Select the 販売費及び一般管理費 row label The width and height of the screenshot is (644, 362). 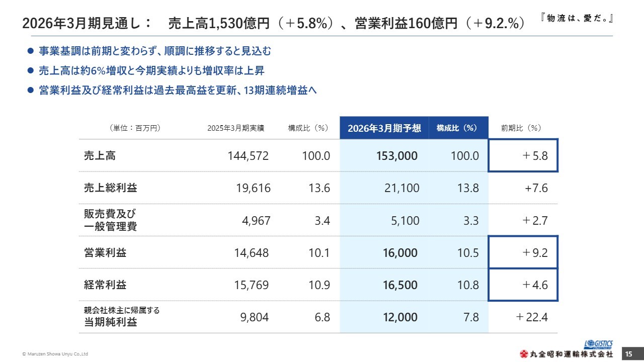click(110, 220)
